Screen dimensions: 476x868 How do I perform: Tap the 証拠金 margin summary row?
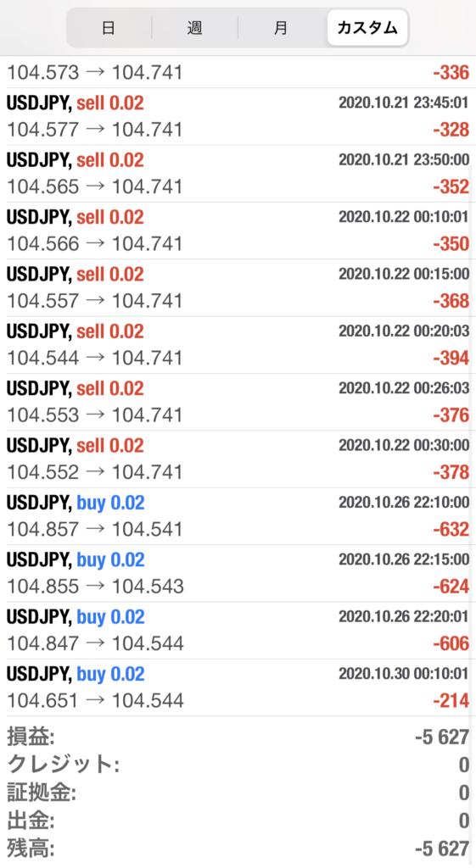coord(238,793)
